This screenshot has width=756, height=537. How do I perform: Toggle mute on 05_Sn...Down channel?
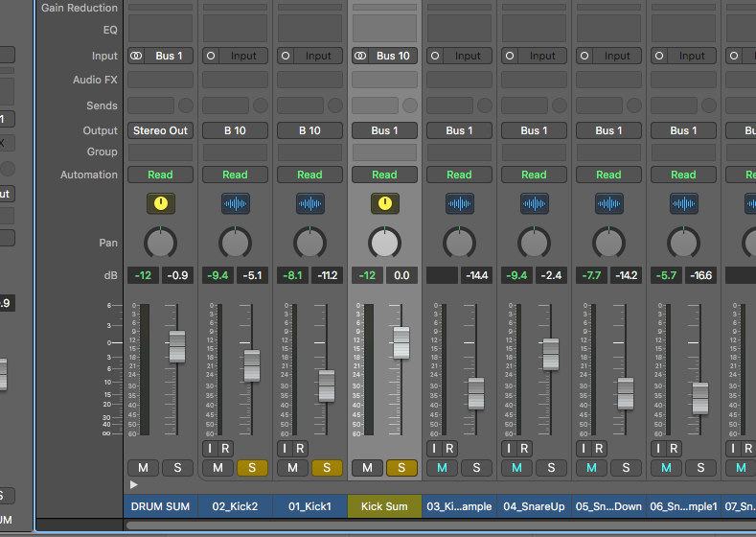click(x=591, y=468)
